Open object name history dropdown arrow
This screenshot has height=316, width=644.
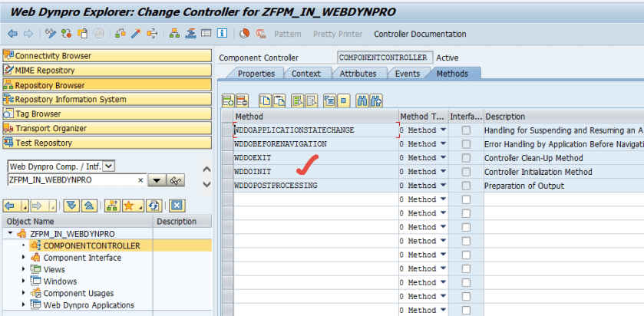point(156,179)
